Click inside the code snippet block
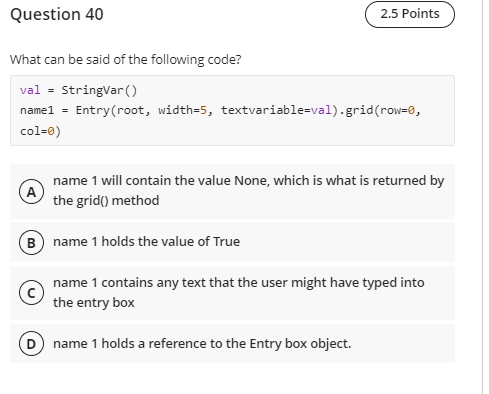Image resolution: width=489 pixels, height=394 pixels. [x=232, y=110]
